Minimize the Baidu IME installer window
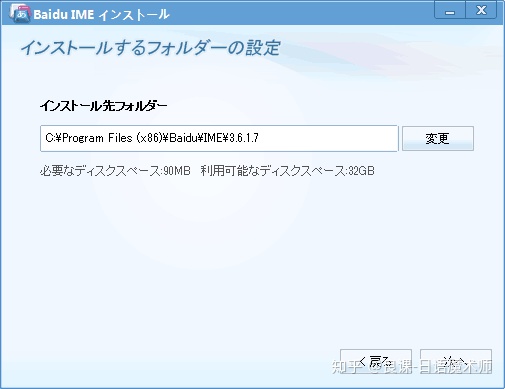 click(450, 11)
